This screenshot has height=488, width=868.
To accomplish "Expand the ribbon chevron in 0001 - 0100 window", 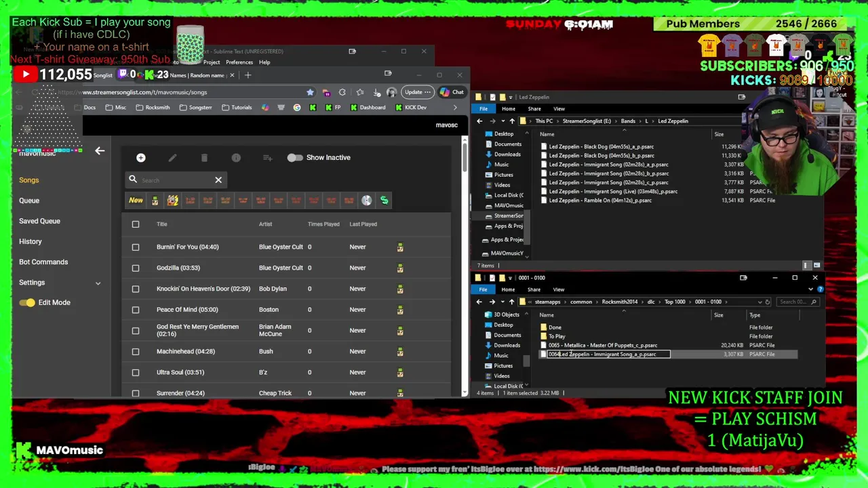I will coord(810,289).
